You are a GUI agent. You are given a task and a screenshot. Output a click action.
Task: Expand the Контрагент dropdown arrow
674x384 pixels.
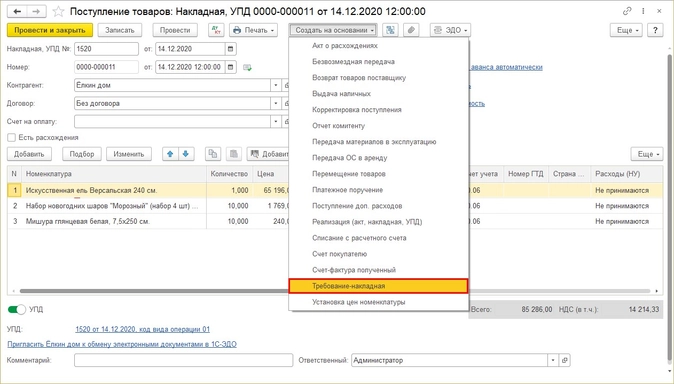(x=276, y=85)
